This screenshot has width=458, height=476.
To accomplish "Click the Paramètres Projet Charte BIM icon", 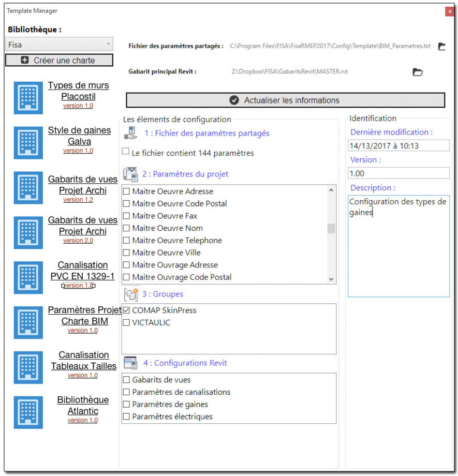I will tap(28, 321).
